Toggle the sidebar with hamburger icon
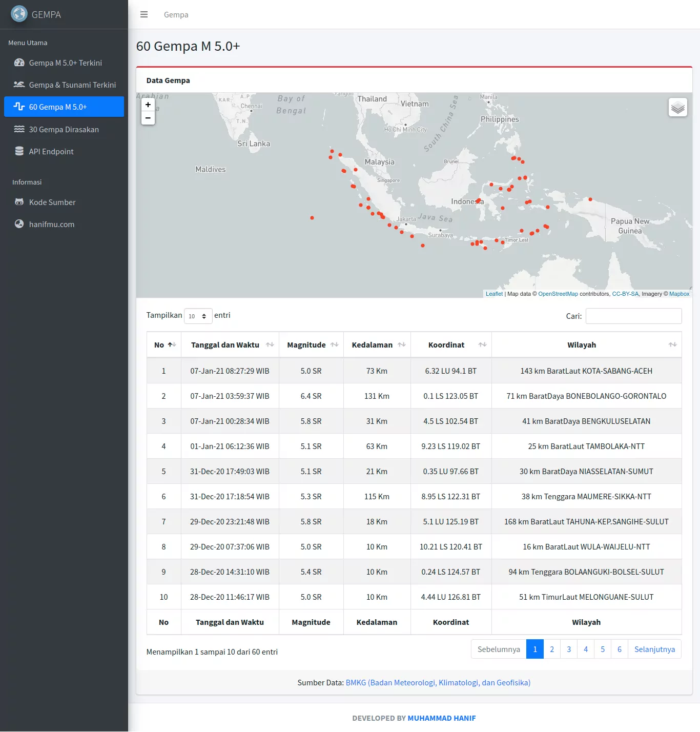Image resolution: width=700 pixels, height=732 pixels. tap(144, 14)
